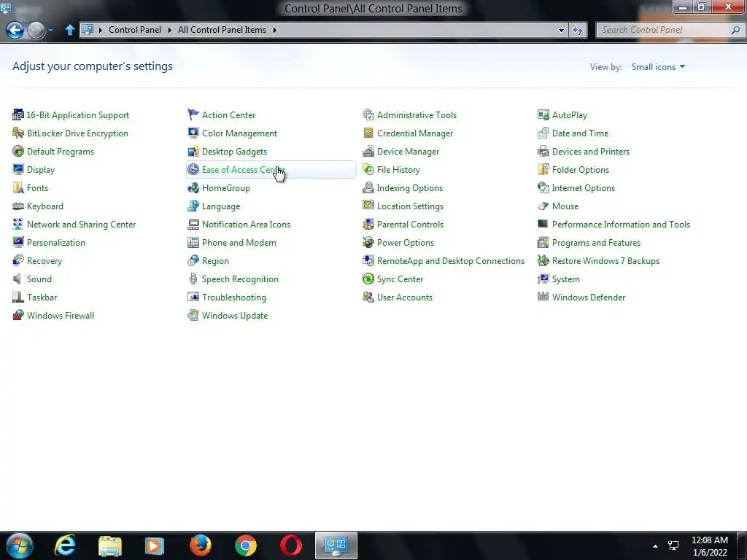Open Troubleshooting link
This screenshot has height=560, width=747.
click(234, 297)
